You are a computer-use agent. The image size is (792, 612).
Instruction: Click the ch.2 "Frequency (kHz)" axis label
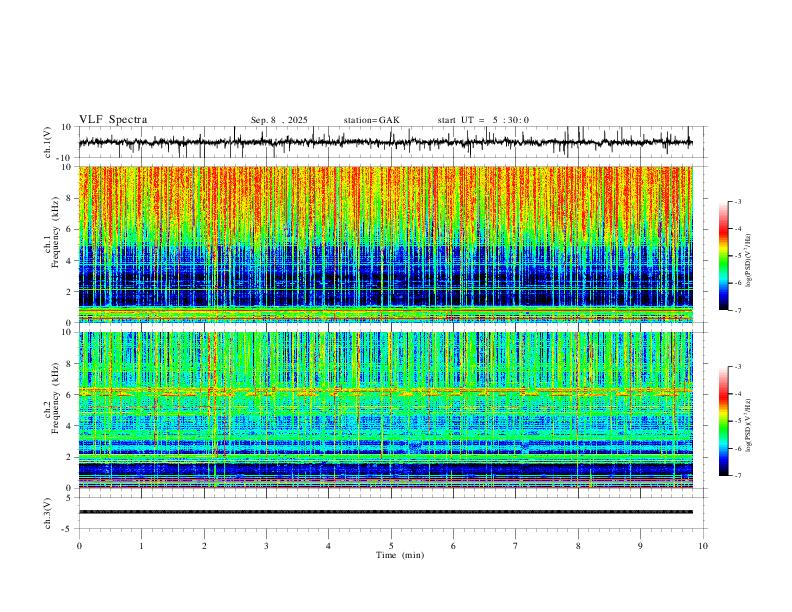[55, 398]
